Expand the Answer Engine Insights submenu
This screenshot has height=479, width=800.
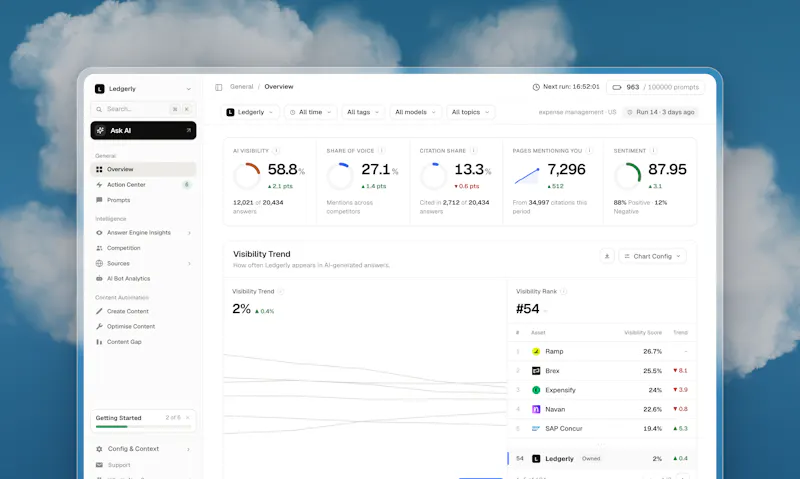click(x=189, y=233)
